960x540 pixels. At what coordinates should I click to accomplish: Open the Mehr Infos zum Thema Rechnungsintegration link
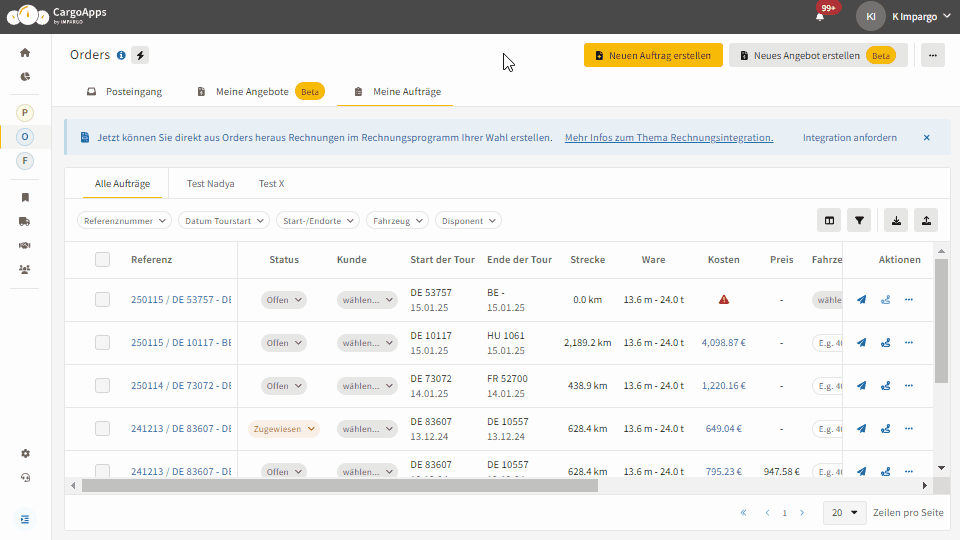[668, 138]
